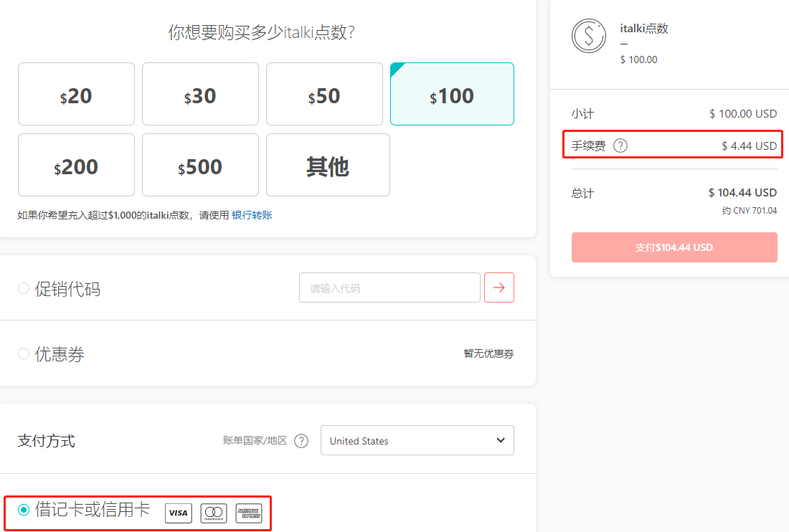Image resolution: width=789 pixels, height=532 pixels.
Task: Click the Visa card icon
Action: coord(178,513)
